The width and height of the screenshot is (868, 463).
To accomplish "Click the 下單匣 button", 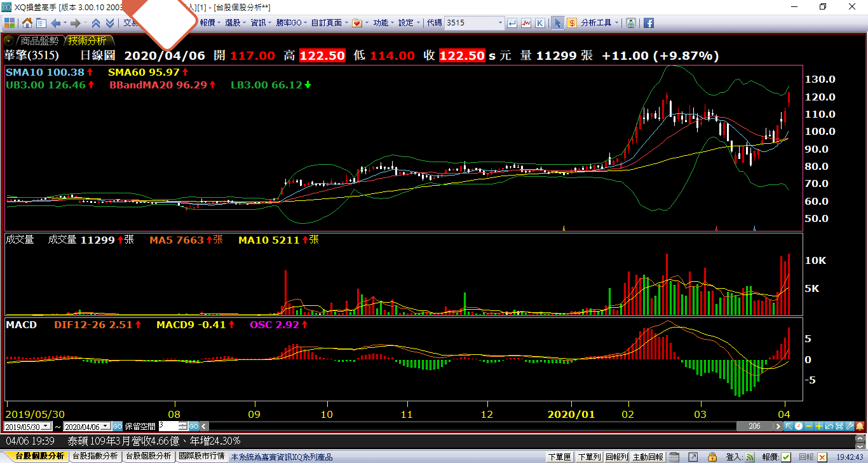I will click(559, 457).
